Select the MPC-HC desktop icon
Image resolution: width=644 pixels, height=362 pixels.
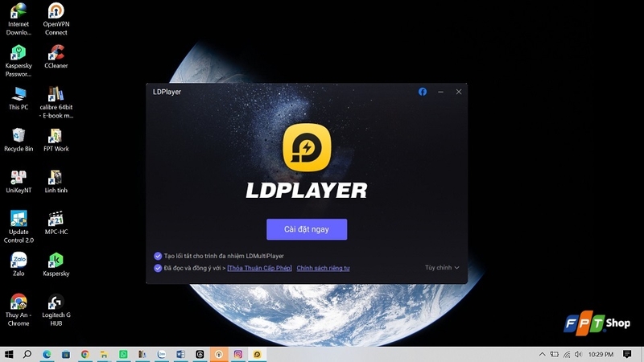pos(56,224)
